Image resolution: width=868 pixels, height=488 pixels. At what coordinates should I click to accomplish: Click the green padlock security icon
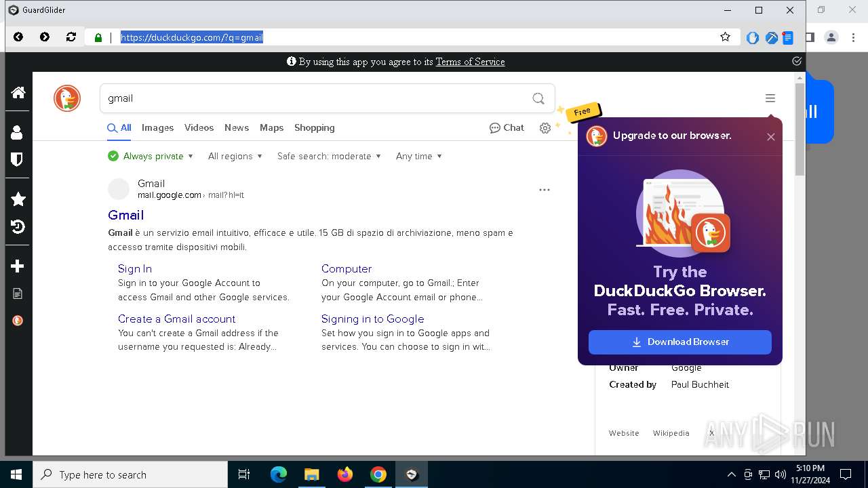pyautogui.click(x=98, y=38)
